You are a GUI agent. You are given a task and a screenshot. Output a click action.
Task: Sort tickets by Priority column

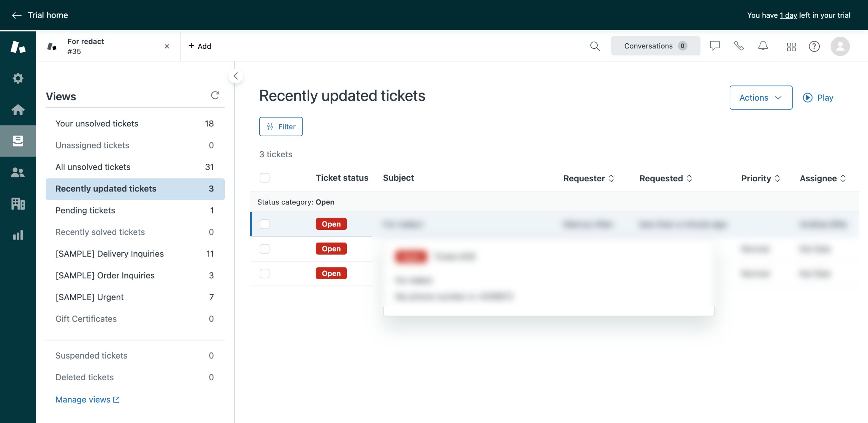pos(761,178)
